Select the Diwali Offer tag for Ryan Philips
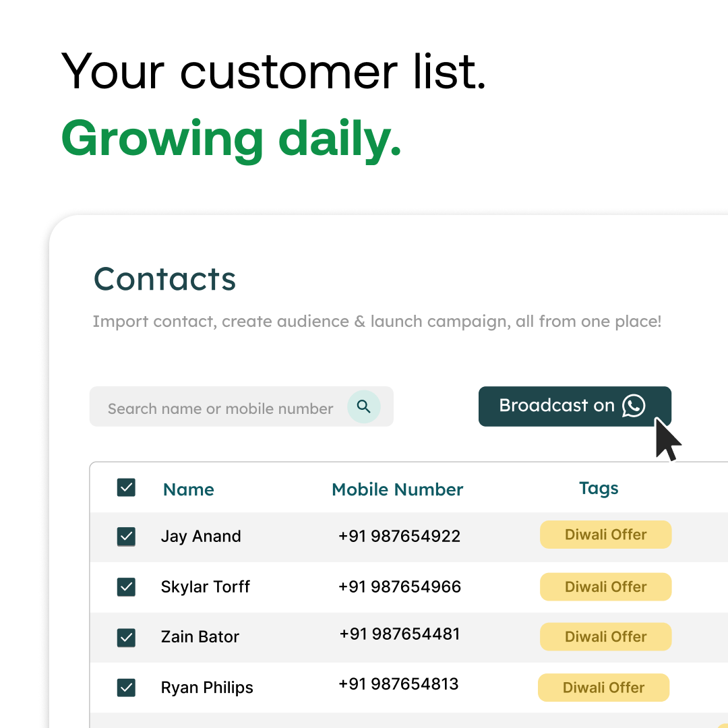The width and height of the screenshot is (728, 728). (x=603, y=687)
